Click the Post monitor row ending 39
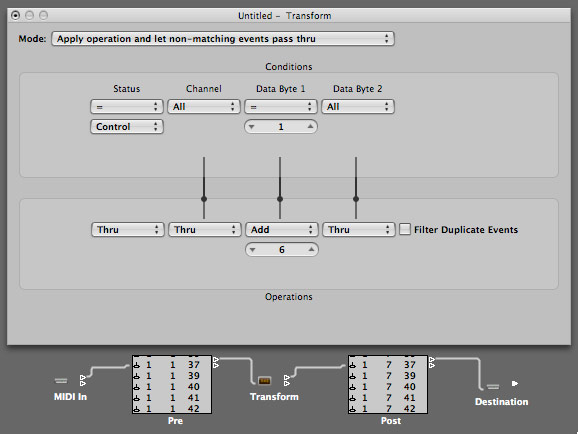Viewport: 578px width, 434px height. tap(388, 376)
